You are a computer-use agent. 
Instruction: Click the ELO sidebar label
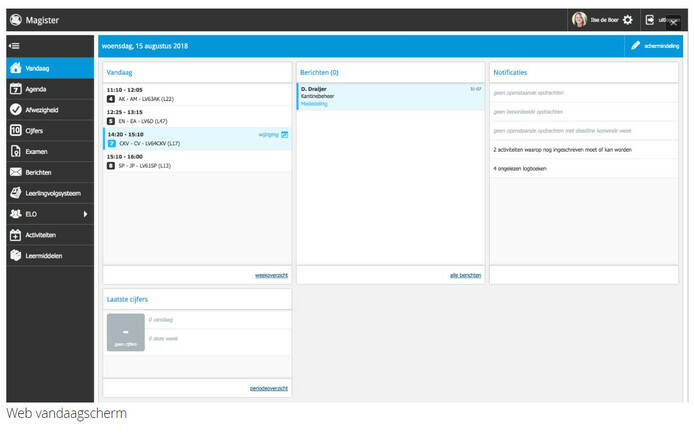tap(31, 214)
